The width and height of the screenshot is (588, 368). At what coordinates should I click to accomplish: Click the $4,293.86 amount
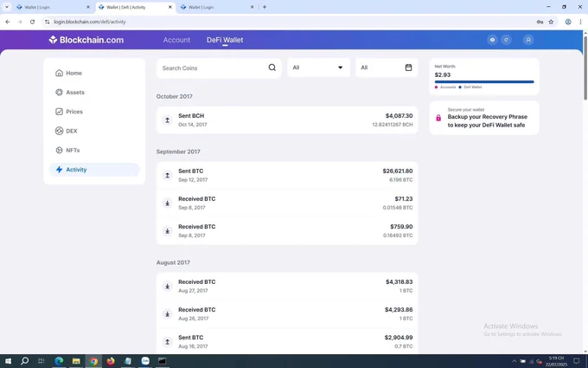399,309
